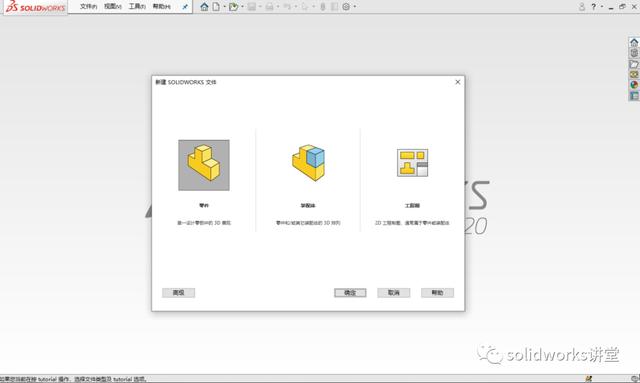Image resolution: width=640 pixels, height=383 pixels.
Task: Open the 视图 (View) menu
Action: pos(113,7)
